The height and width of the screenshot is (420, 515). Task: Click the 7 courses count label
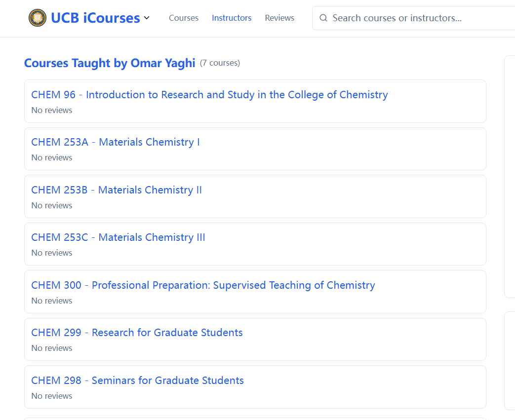220,63
